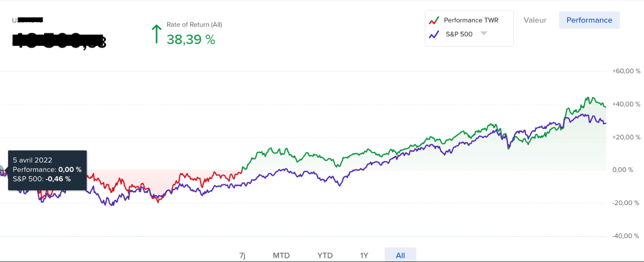Switch to the Valeur view

click(x=535, y=20)
